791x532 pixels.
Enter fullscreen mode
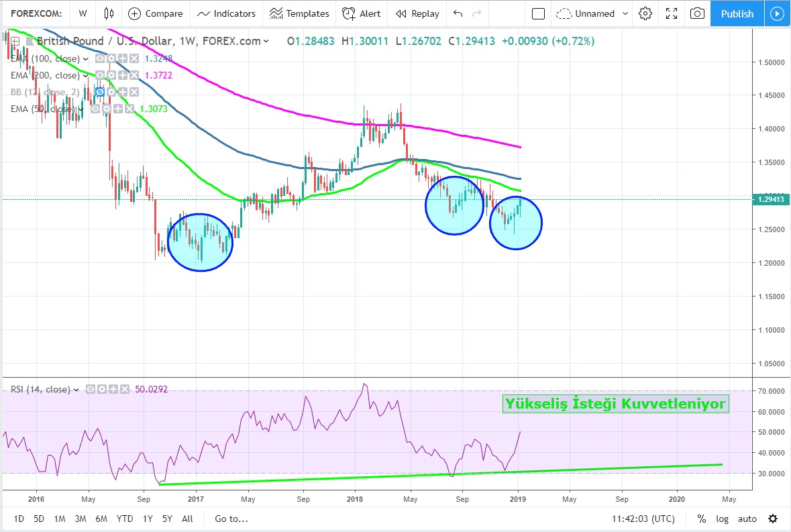pos(671,13)
